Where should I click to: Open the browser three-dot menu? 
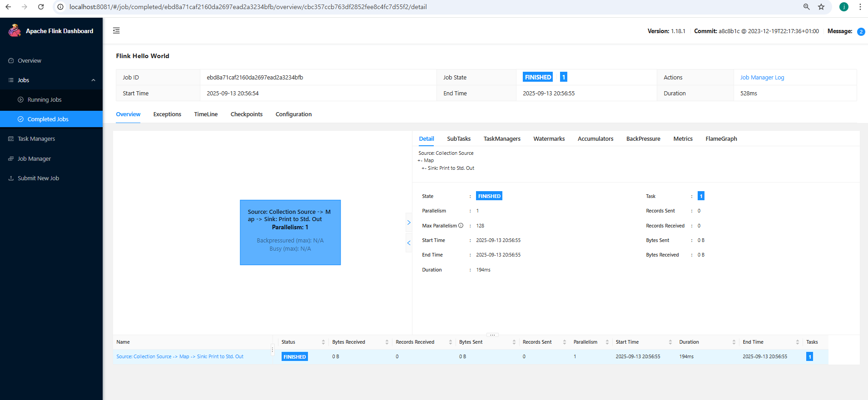point(860,7)
